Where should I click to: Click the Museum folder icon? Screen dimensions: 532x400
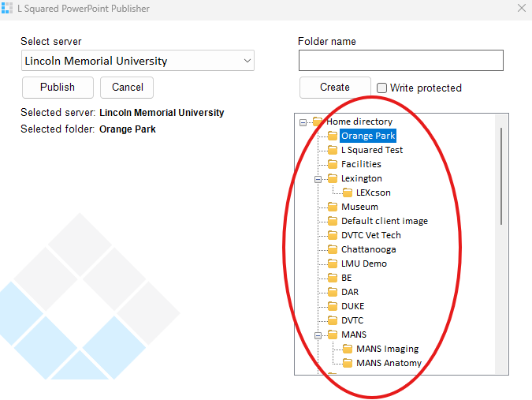click(x=333, y=207)
